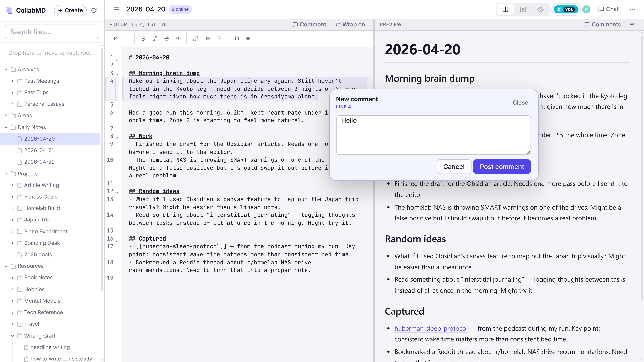Click the YOU user avatar badge
Screen dimensions: 644x362
[x=566, y=9]
